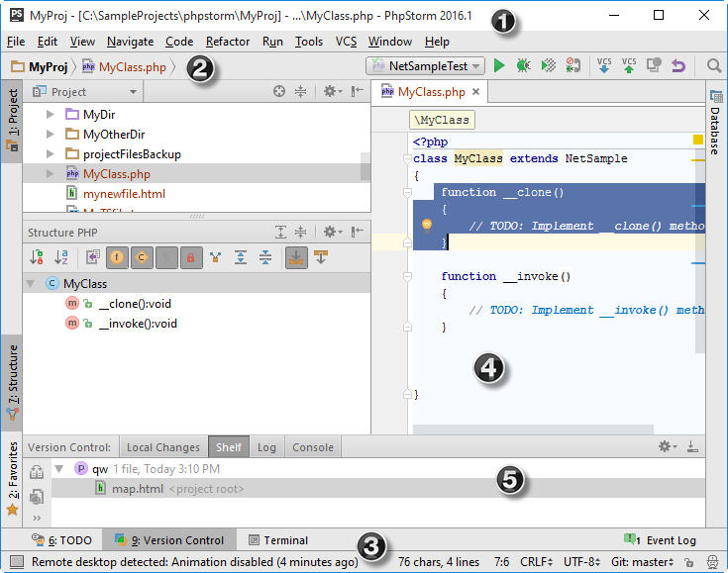
Task: Toggle Autoscroll to Source in Structure panel
Action: click(295, 257)
